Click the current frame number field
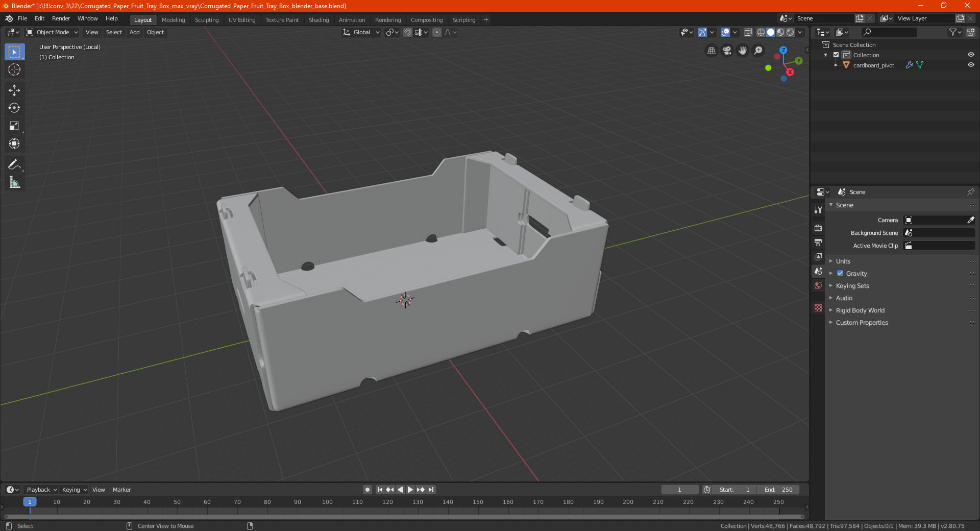 (x=679, y=490)
